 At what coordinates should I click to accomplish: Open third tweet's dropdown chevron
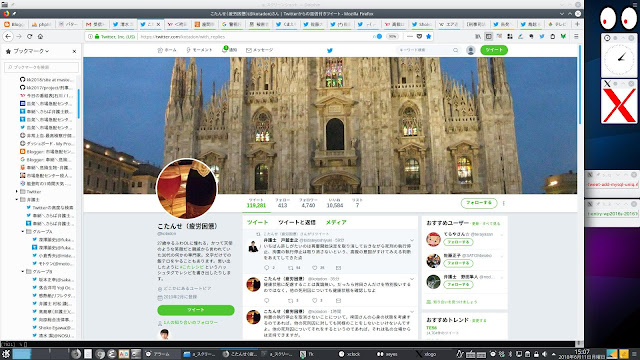click(412, 311)
